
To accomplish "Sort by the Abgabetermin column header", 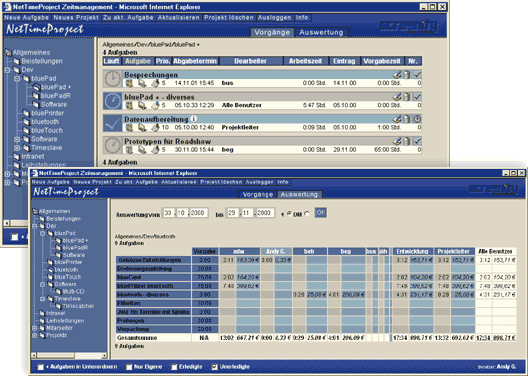I will (x=195, y=61).
